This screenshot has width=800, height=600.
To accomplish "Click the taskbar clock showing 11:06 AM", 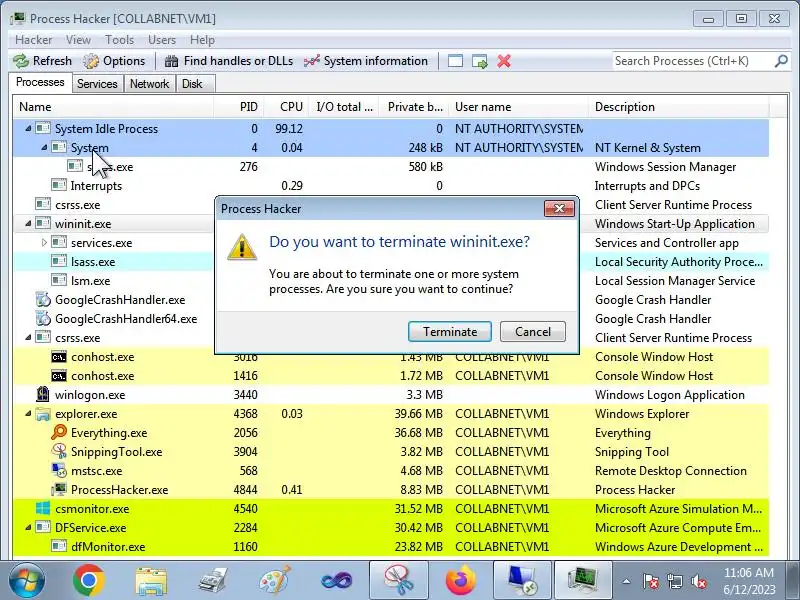I will tap(748, 581).
